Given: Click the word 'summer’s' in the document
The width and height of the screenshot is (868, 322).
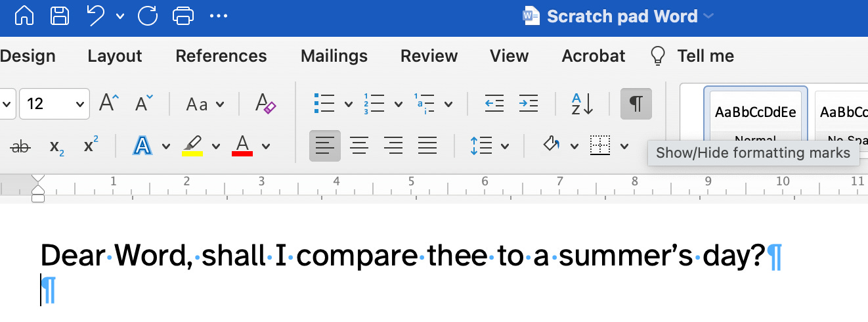Looking at the screenshot, I should coord(626,256).
